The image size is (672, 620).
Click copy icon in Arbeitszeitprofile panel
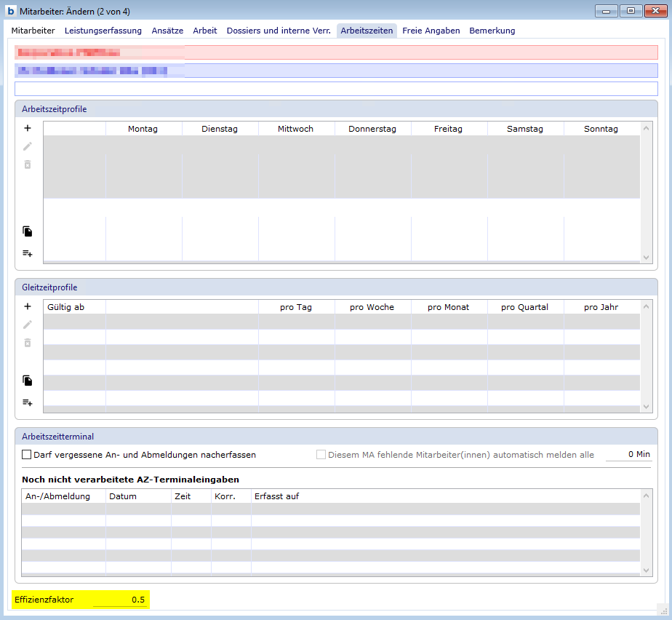point(28,231)
